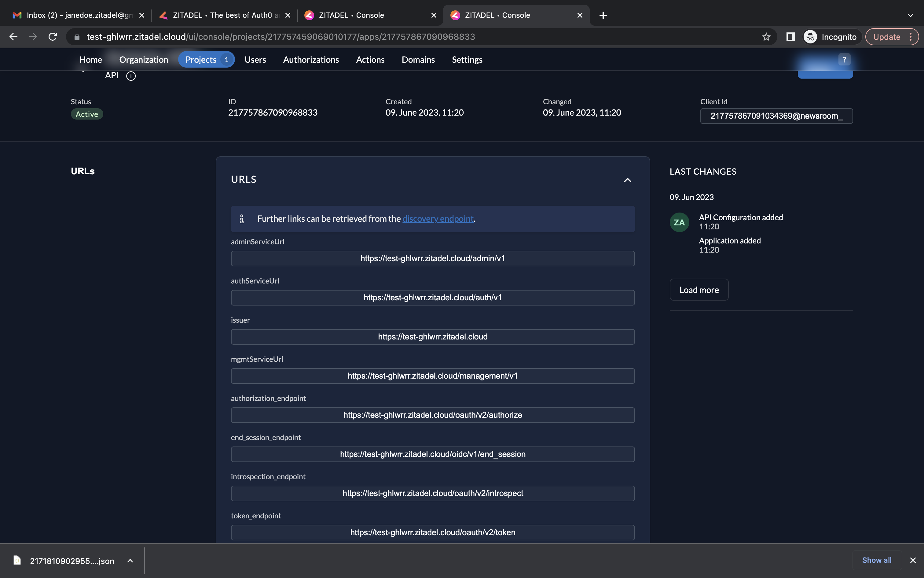Expand the download item options chevron

tap(130, 561)
